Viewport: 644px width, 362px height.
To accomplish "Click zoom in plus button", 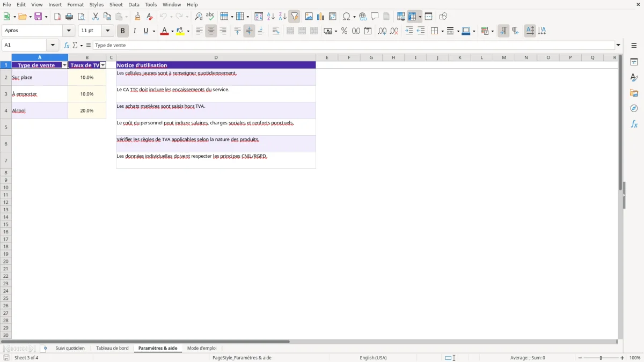I will pyautogui.click(x=623, y=358).
